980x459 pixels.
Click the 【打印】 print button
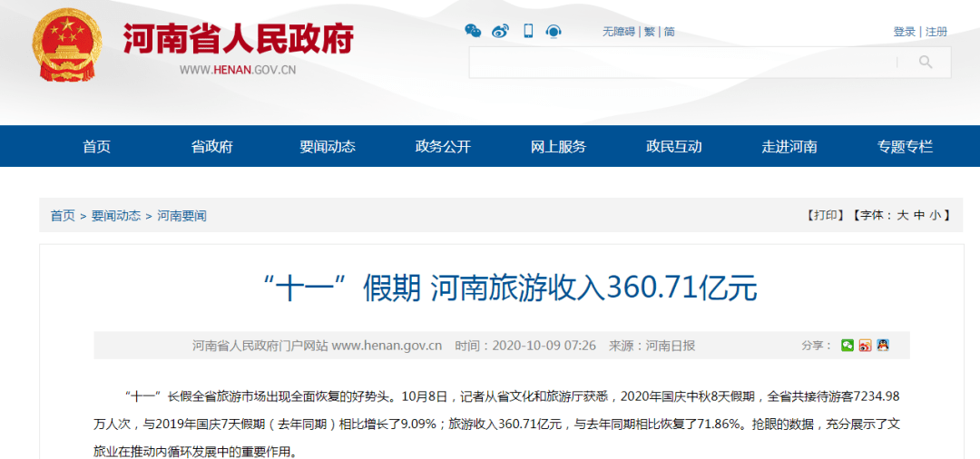point(825,216)
